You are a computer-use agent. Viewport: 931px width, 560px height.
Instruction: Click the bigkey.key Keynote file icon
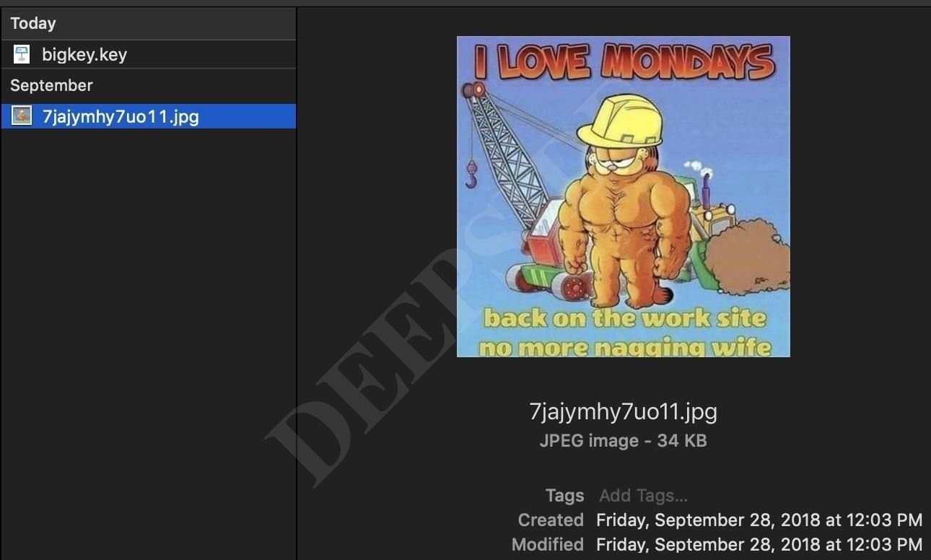click(22, 54)
